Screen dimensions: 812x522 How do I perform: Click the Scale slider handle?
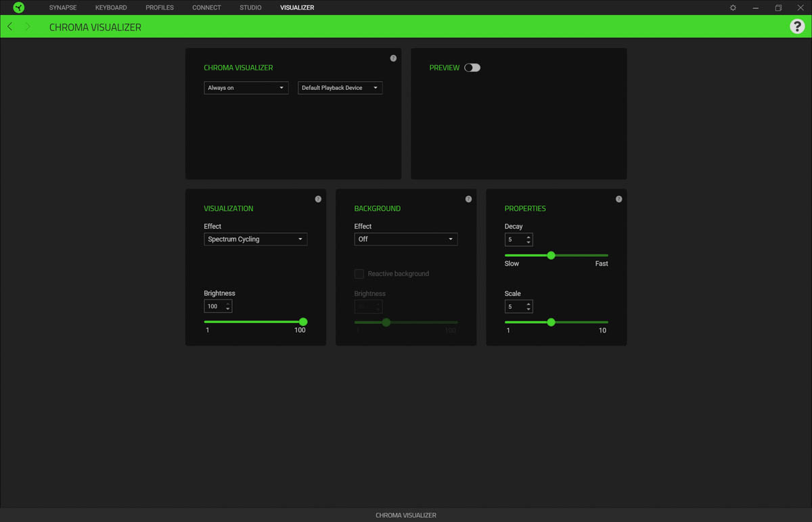coord(551,323)
